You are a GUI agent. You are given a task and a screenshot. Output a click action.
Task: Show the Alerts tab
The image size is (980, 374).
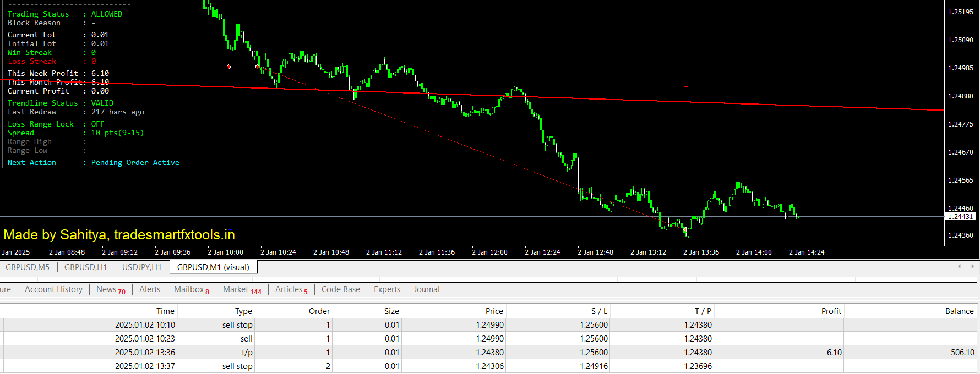[150, 289]
